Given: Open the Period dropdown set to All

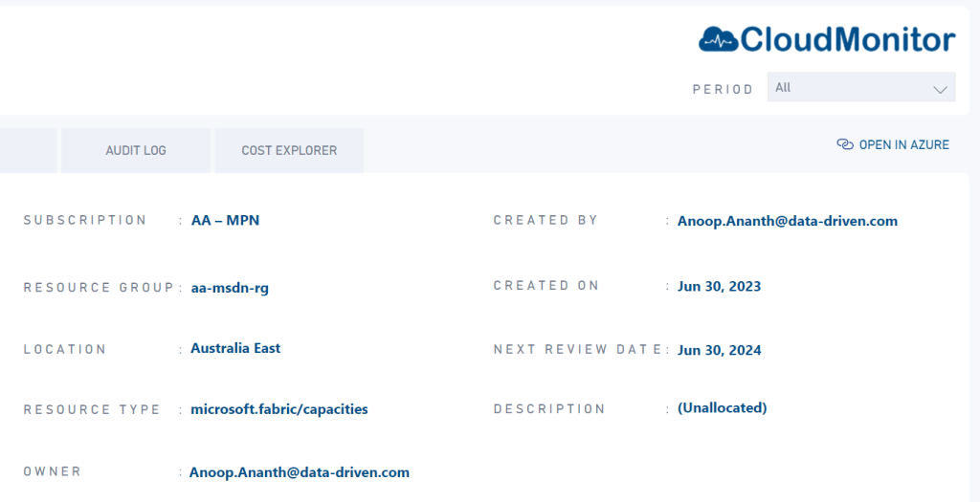Looking at the screenshot, I should (x=860, y=87).
